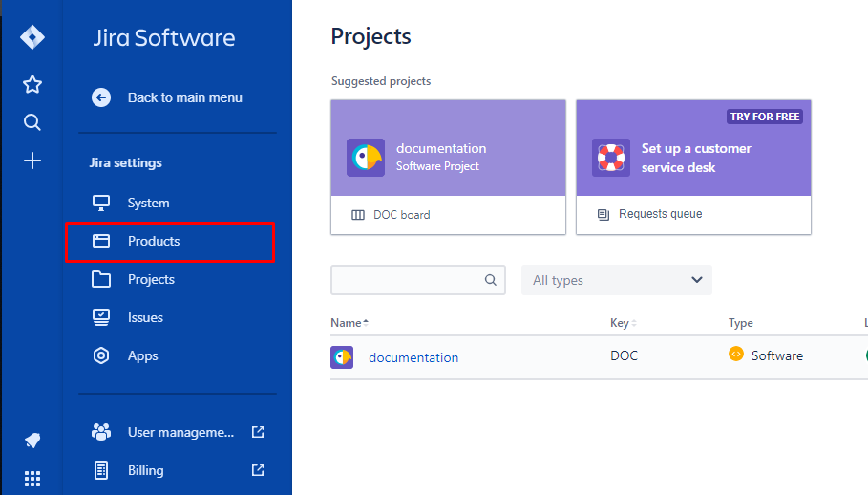The width and height of the screenshot is (868, 495).
Task: Open the System settings menu item
Action: (148, 203)
